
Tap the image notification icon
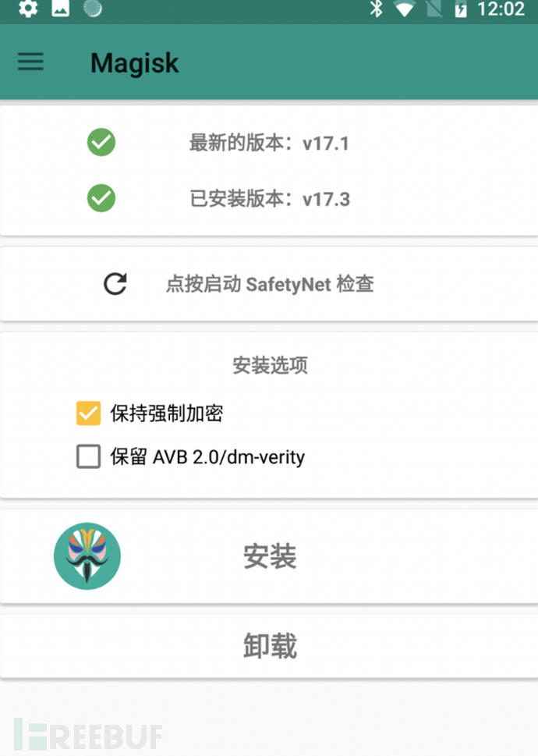60,8
